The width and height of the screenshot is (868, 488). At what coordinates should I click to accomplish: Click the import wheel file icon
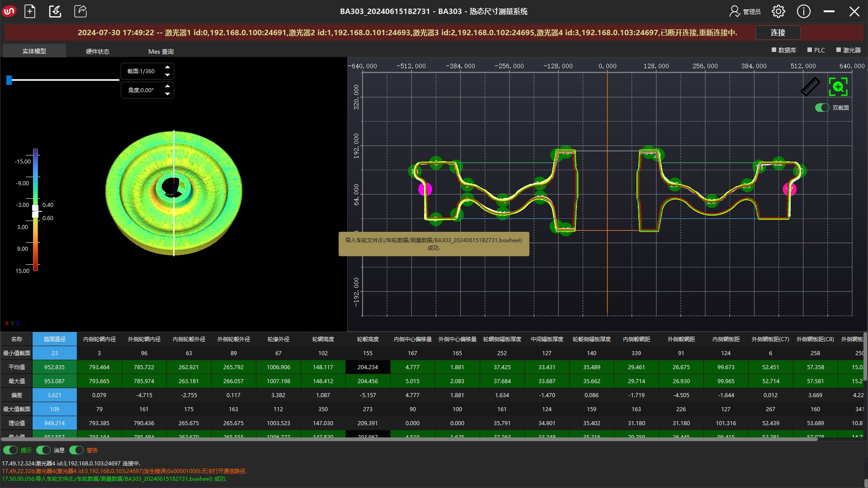[x=55, y=11]
